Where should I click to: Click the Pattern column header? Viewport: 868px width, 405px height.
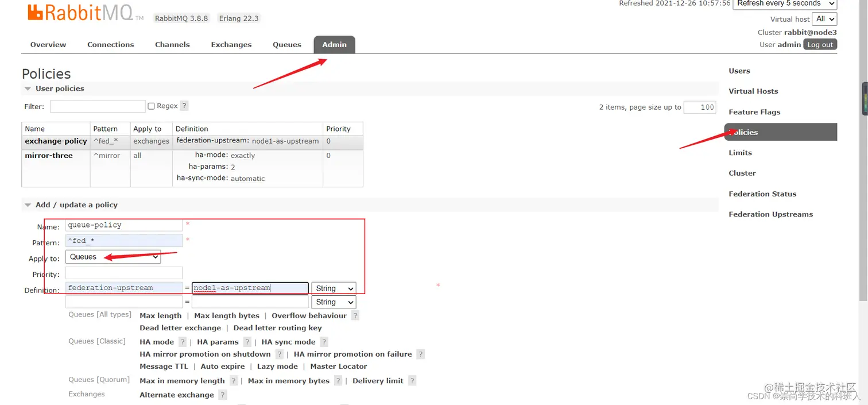coord(106,129)
